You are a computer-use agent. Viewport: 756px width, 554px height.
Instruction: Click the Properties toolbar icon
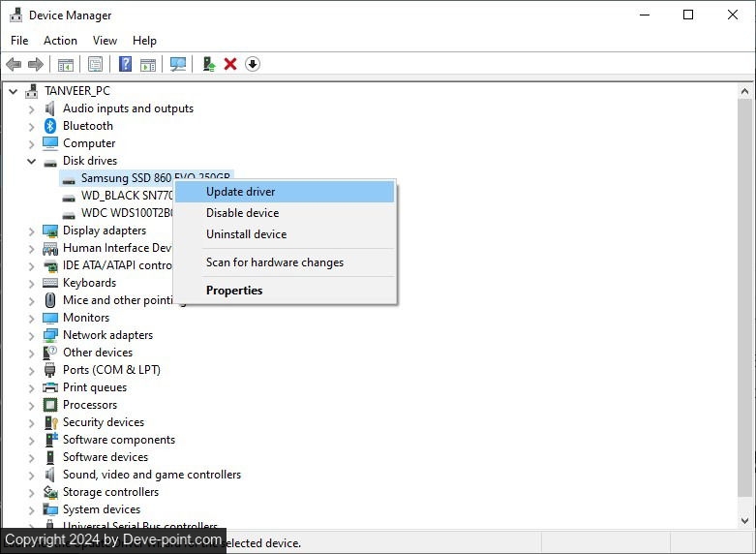point(95,64)
